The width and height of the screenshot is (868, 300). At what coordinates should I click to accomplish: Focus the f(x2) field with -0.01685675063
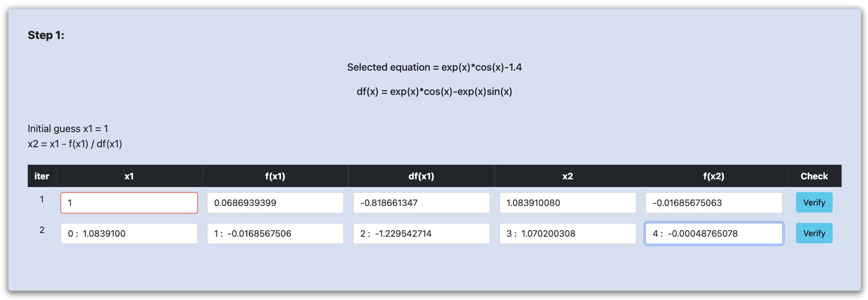(x=714, y=203)
